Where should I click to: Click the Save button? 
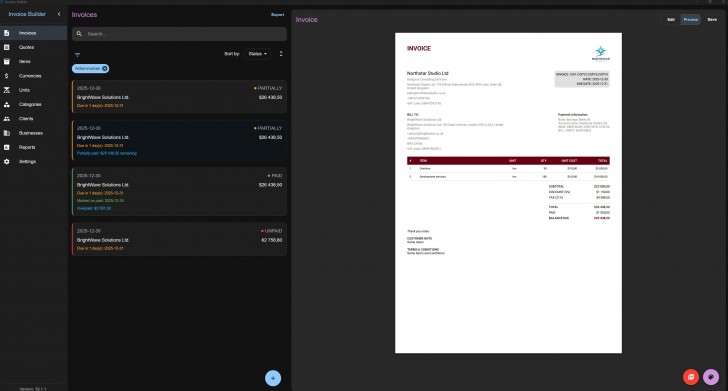pos(712,20)
